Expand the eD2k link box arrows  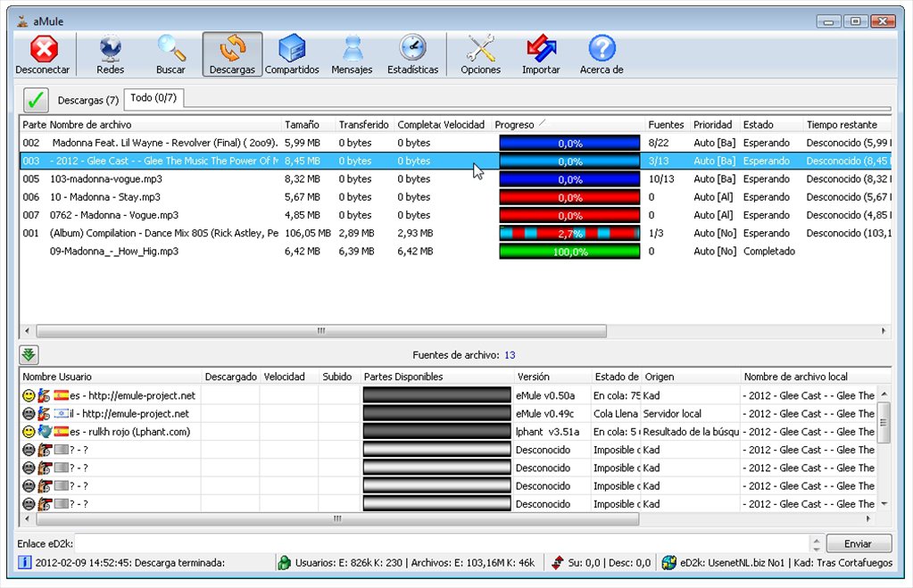coord(816,543)
